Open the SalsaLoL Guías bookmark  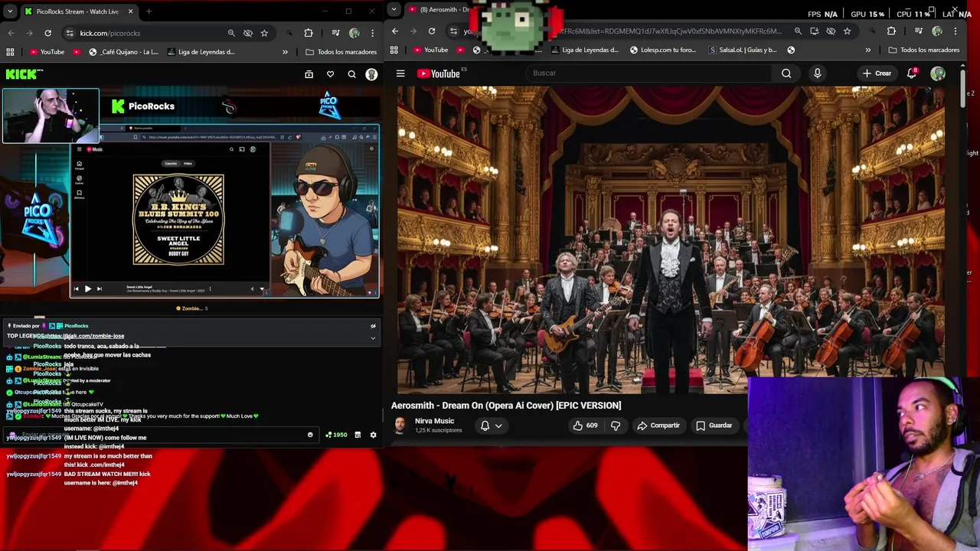coord(743,50)
